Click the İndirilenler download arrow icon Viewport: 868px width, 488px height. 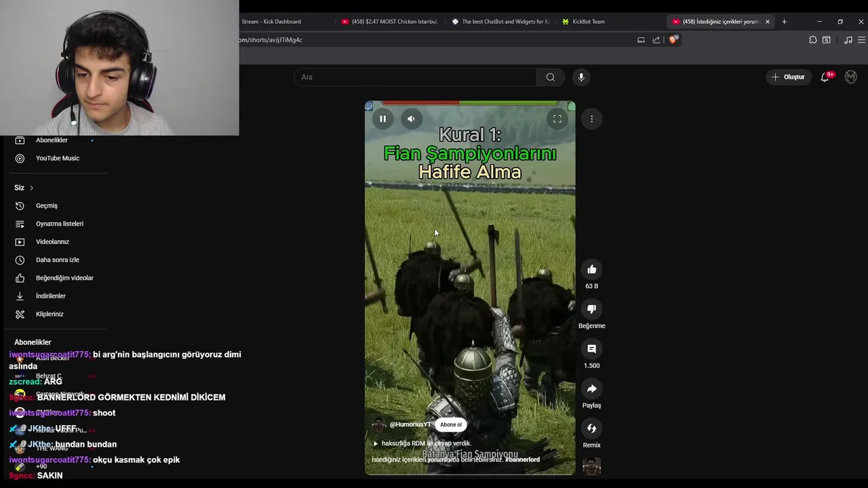coord(20,296)
